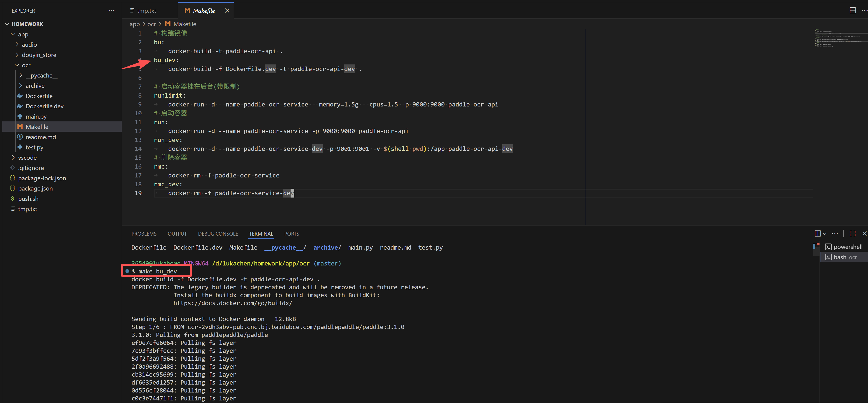The height and width of the screenshot is (403, 868).
Task: Click the package.json braces icon
Action: pyautogui.click(x=12, y=188)
